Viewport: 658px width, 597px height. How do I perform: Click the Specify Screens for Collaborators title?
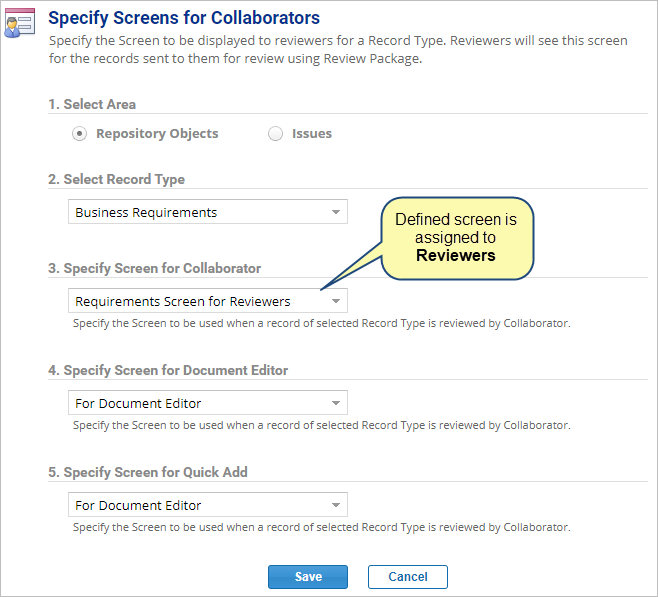coord(184,18)
